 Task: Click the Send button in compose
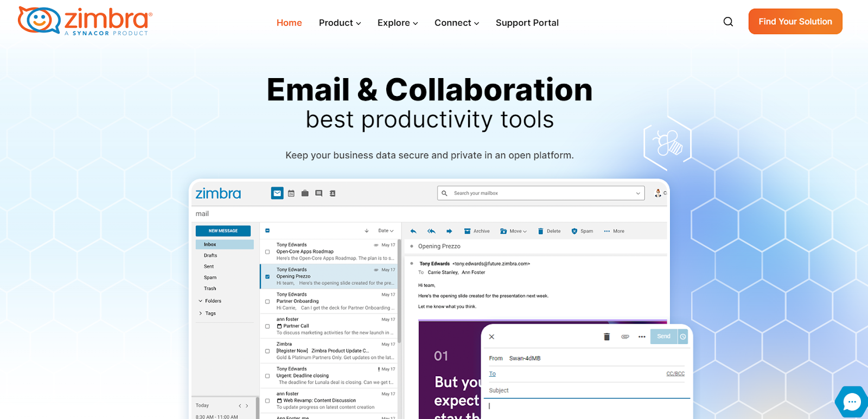pyautogui.click(x=663, y=337)
